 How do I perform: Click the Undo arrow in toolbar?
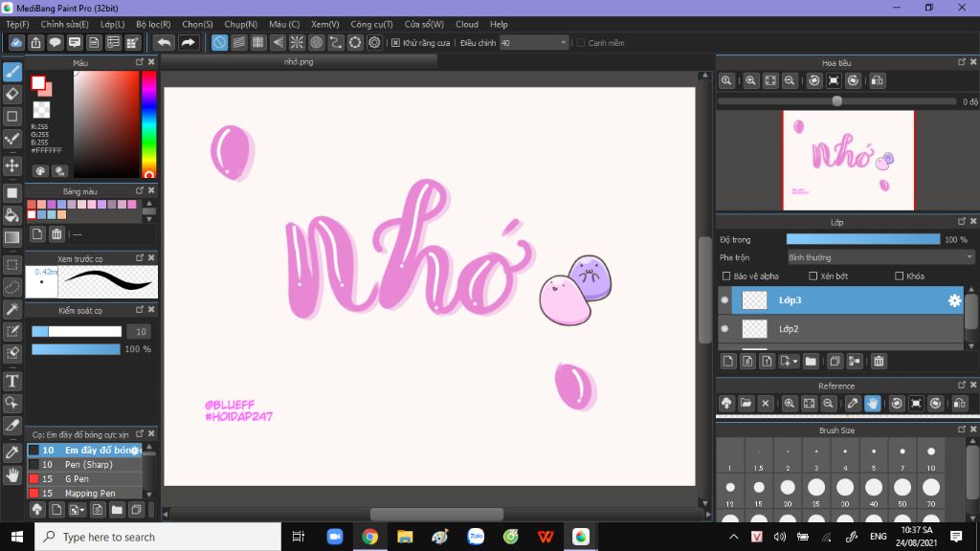click(x=164, y=42)
